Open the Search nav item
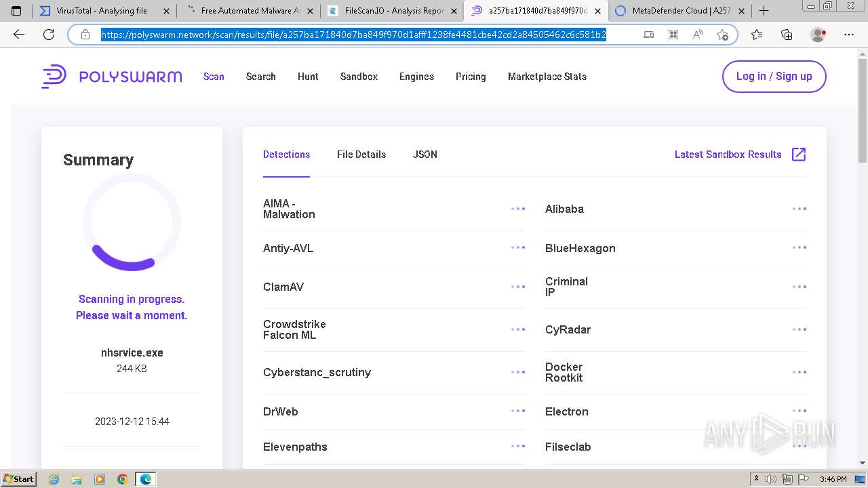The width and height of the screenshot is (868, 488). click(x=260, y=77)
